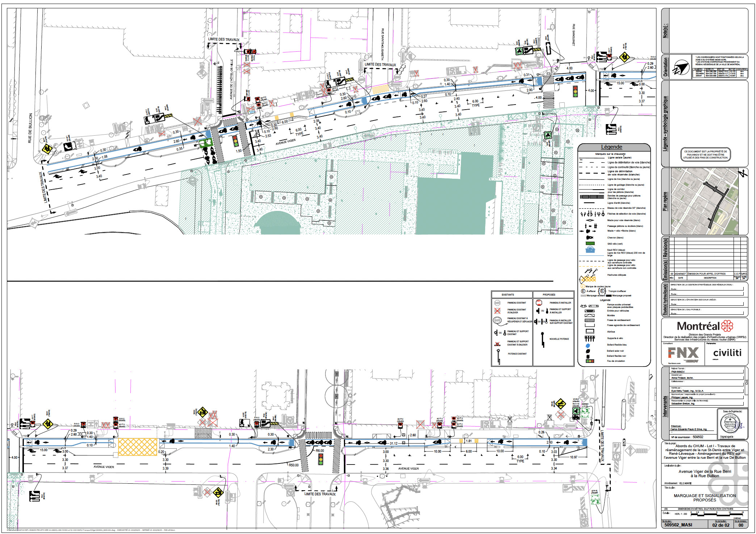Select the 'Feu de circulation' legend symbol
756x534 pixels.
pos(590,361)
